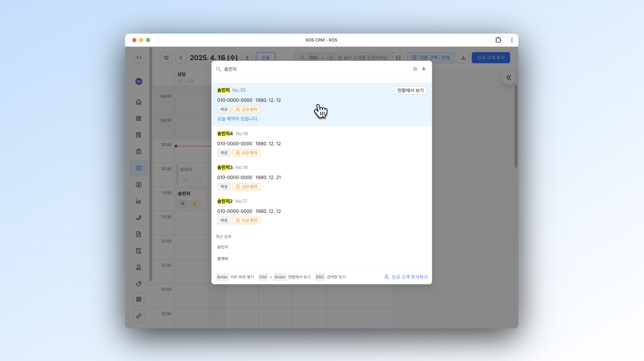Screen dimensions: 644x361
Task: Open the statistics bar chart icon
Action: coord(138,201)
